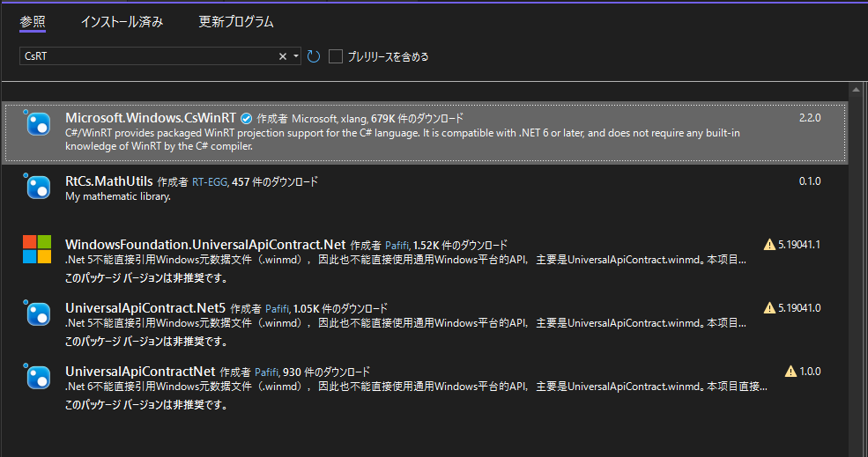Select WindowsFoundation.UniversalApiContract.Net package title
This screenshot has width=868, height=457.
pyautogui.click(x=205, y=245)
